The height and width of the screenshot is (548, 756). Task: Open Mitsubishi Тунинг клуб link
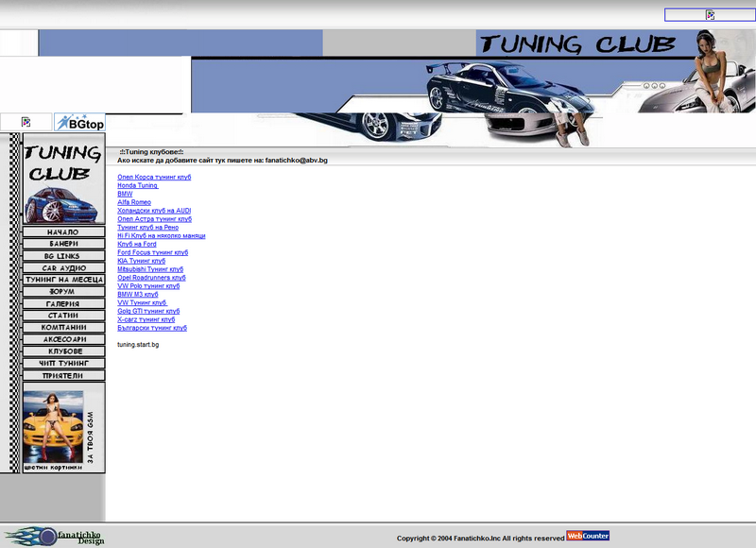(150, 269)
